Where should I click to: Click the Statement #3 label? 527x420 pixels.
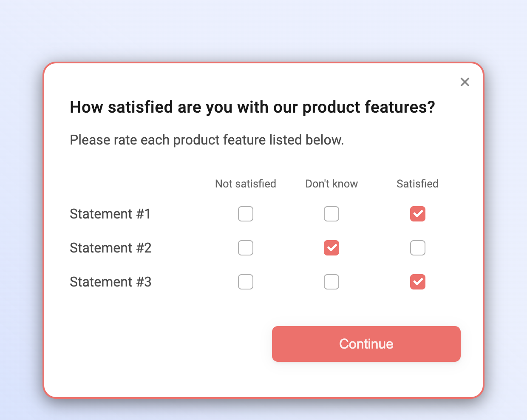coord(110,282)
